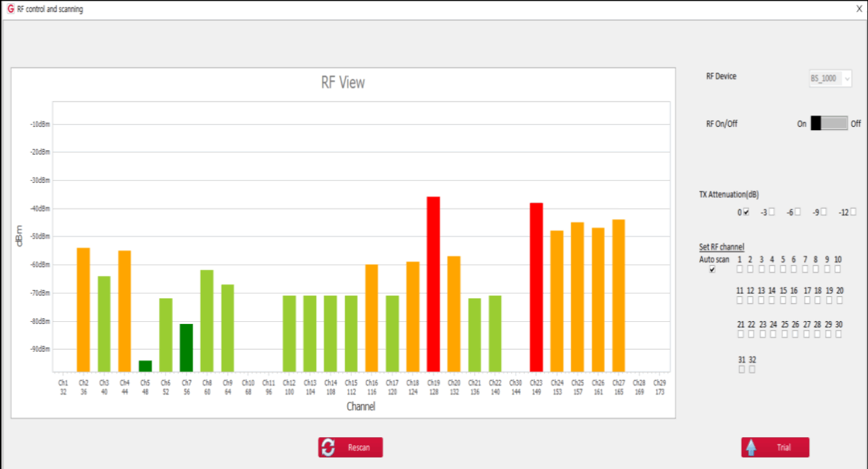868x469 pixels.
Task: Enable RF channel 32 checkbox
Action: tap(752, 369)
